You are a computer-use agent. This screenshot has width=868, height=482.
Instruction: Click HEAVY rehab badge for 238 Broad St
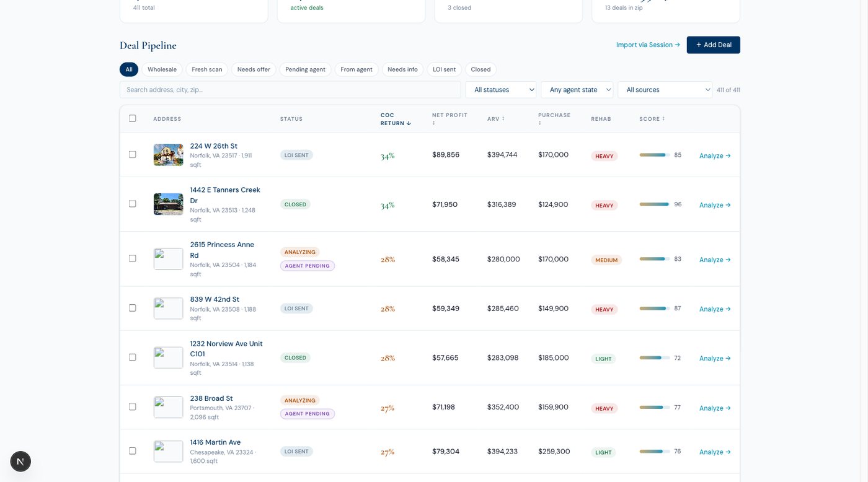(x=604, y=408)
